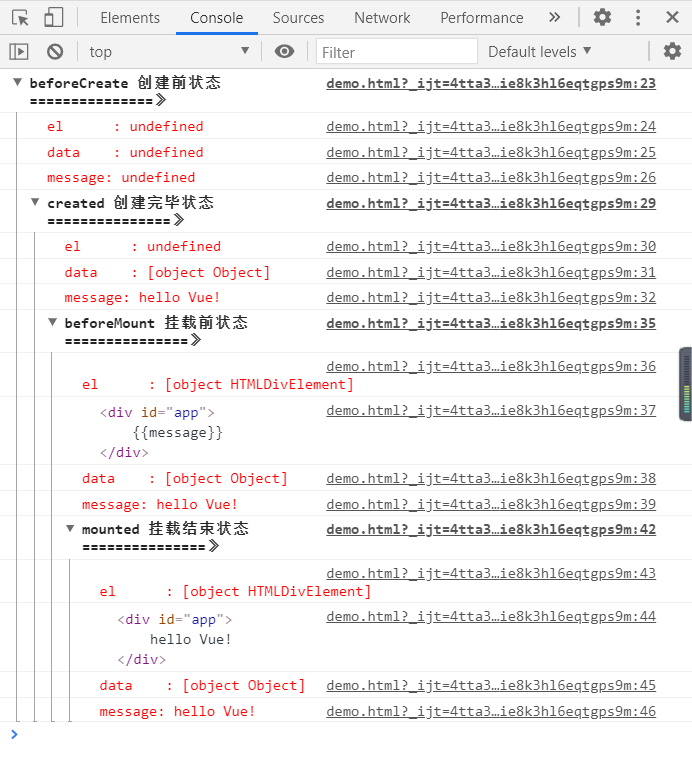Open the three-dot customize DevTools menu
This screenshot has height=758, width=692.
coord(638,17)
